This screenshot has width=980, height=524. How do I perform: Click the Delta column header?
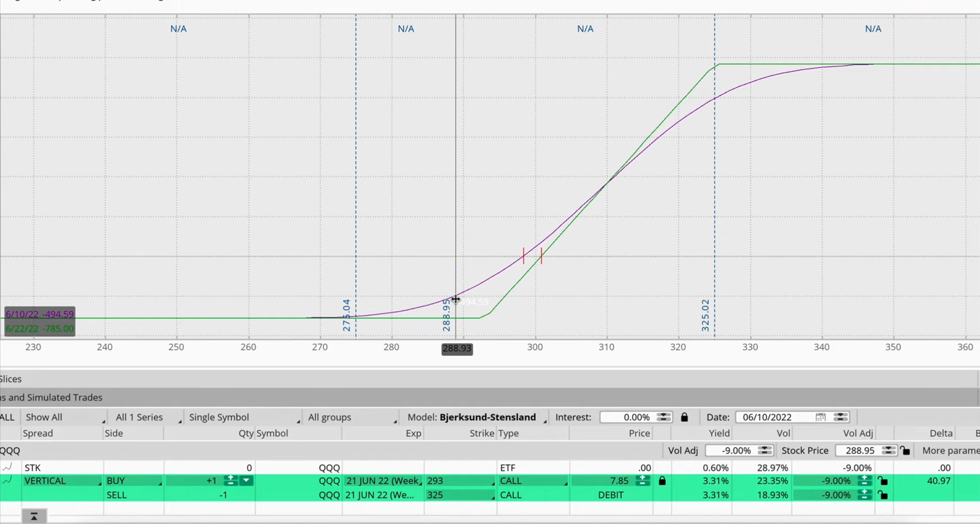click(940, 433)
